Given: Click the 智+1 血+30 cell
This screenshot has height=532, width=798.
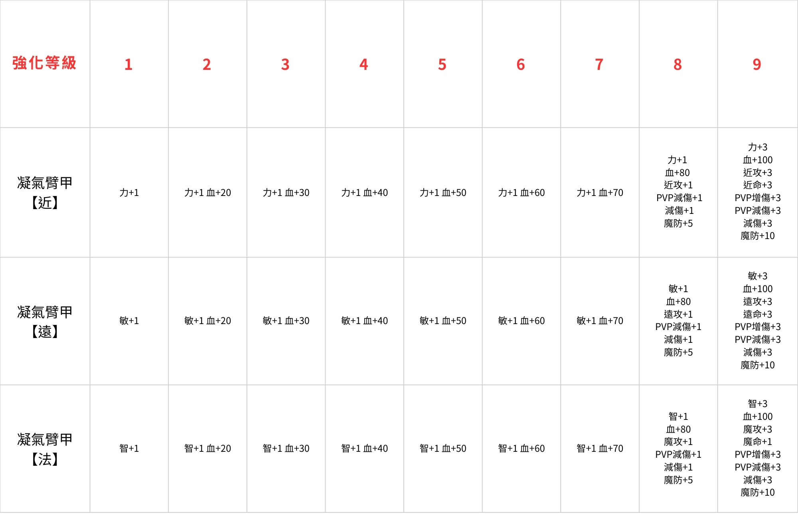Looking at the screenshot, I should point(286,449).
